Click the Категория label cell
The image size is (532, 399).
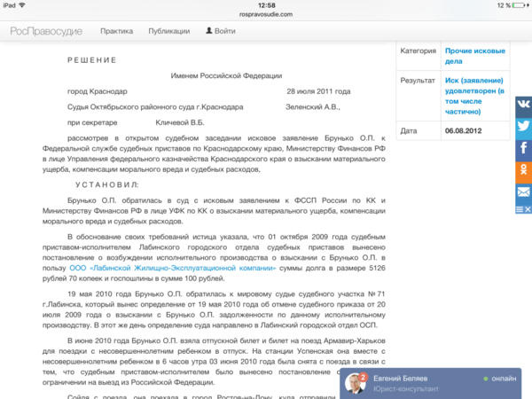(x=419, y=56)
